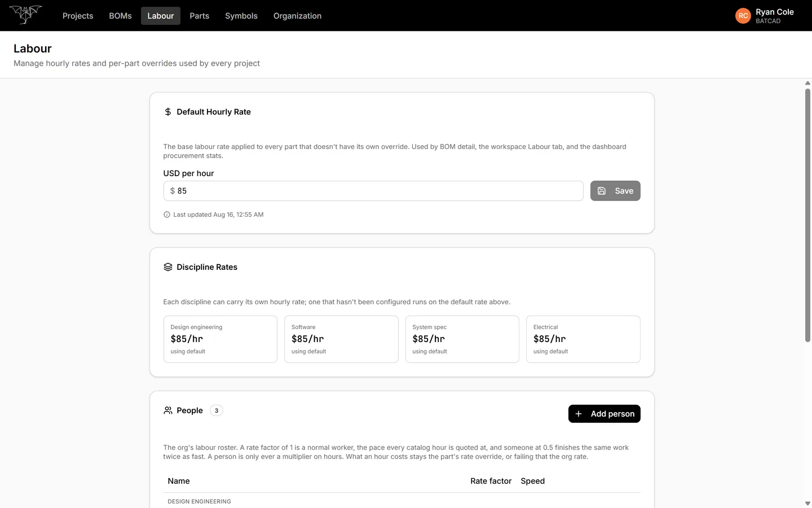This screenshot has width=812, height=508.
Task: Select the Electrical rate card
Action: pos(583,339)
